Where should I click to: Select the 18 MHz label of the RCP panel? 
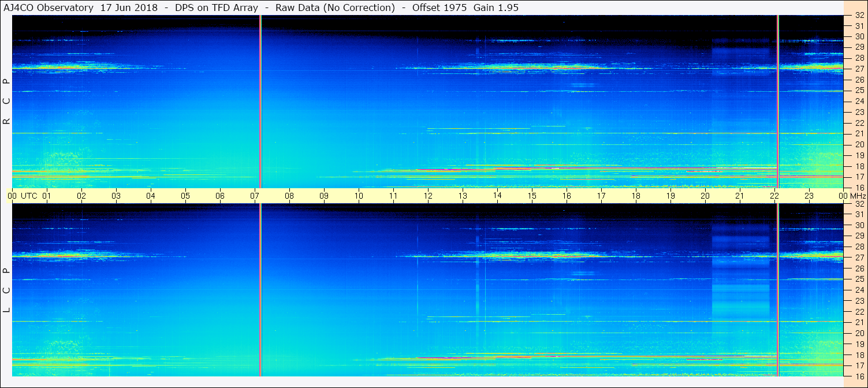[x=859, y=166]
